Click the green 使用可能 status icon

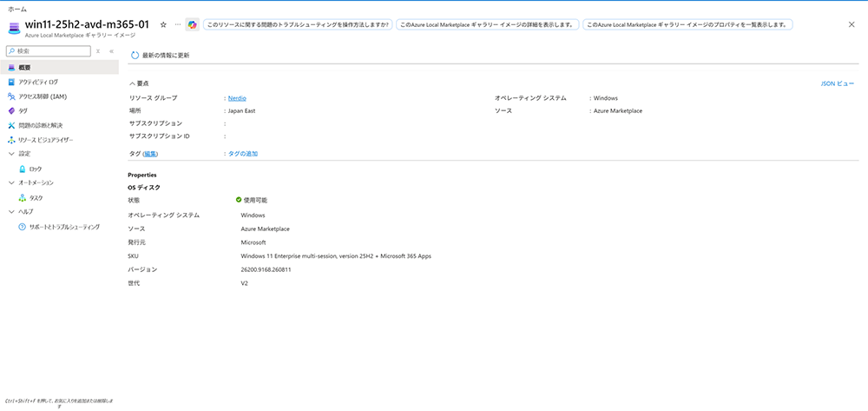point(239,199)
